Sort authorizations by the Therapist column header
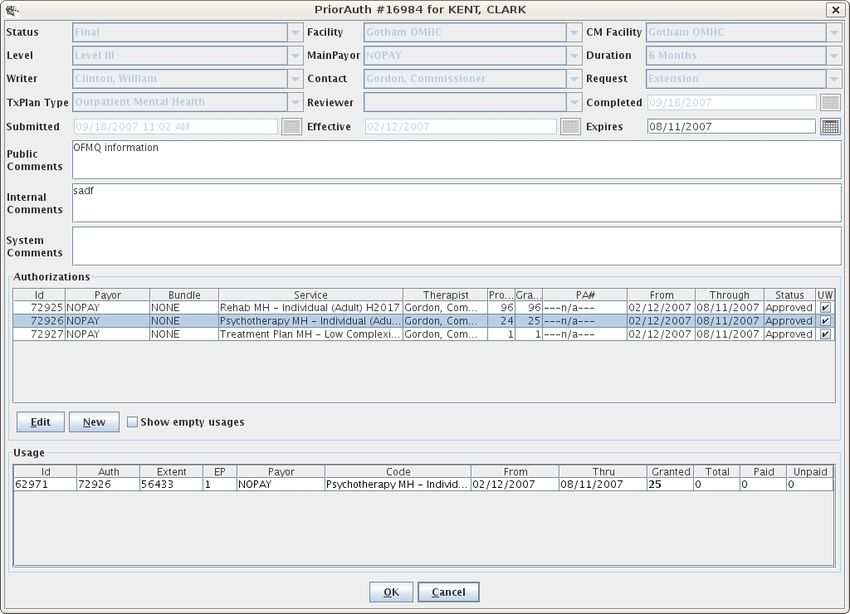Image resolution: width=850 pixels, height=614 pixels. pos(446,295)
